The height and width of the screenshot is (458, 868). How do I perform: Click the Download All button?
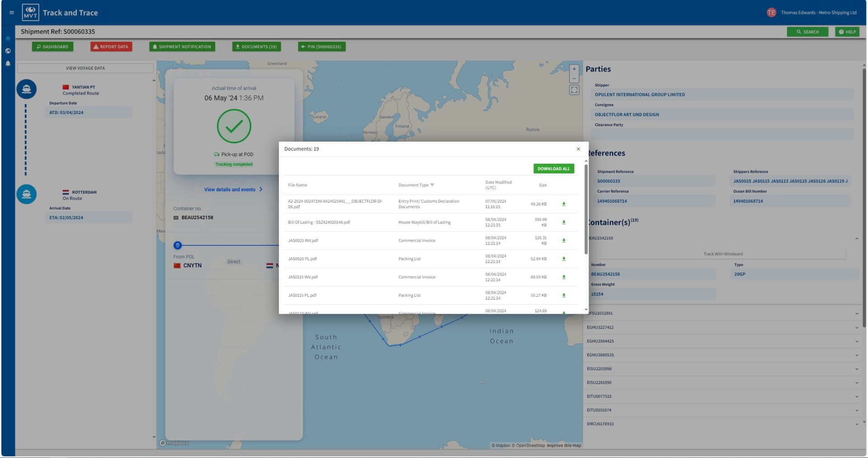(x=553, y=169)
